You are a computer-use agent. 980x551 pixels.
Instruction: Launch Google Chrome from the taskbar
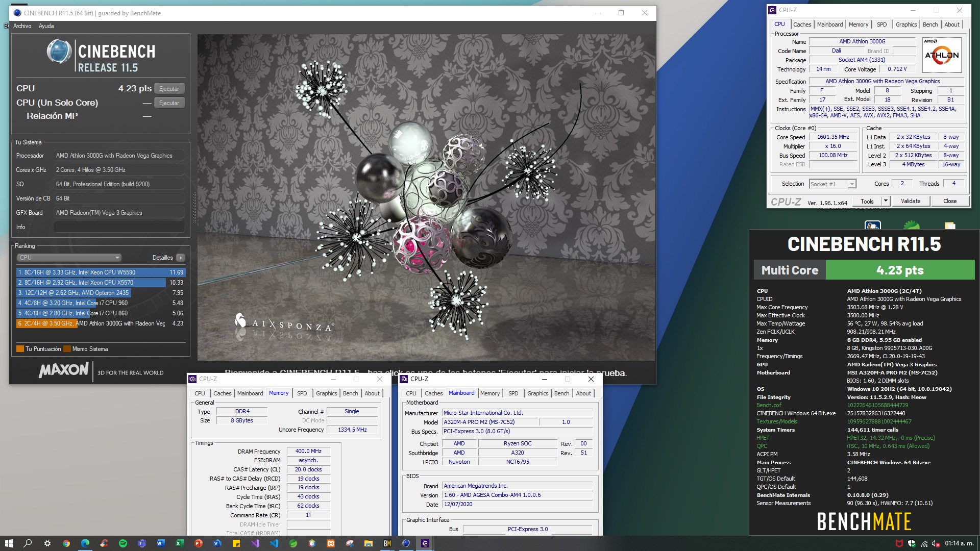point(66,543)
